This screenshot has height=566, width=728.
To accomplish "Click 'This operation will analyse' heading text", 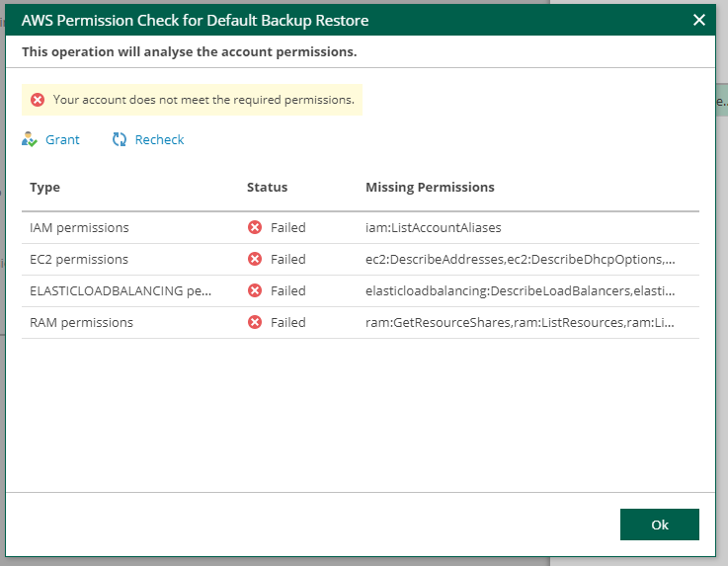I will click(190, 51).
